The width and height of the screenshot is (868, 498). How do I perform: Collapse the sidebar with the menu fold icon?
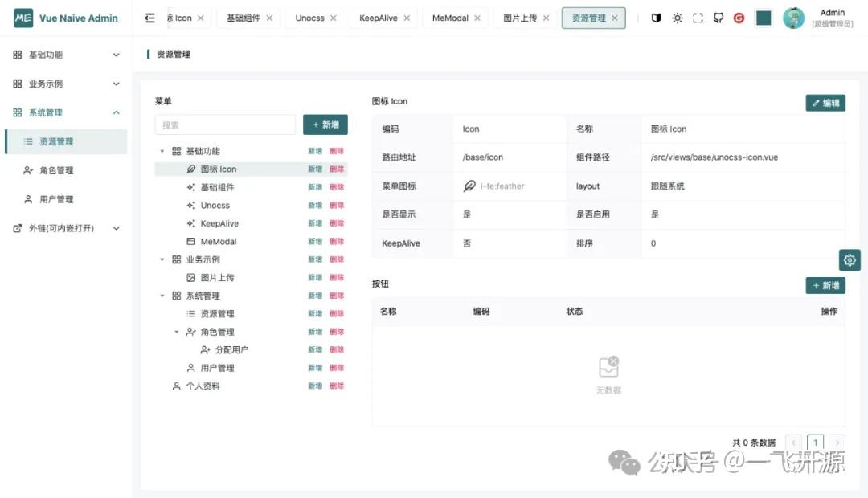click(149, 18)
